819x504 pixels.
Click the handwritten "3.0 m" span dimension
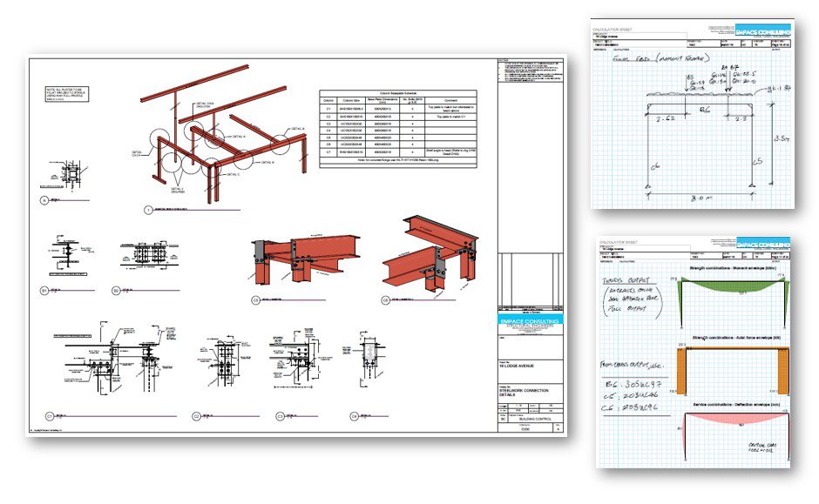(x=701, y=198)
